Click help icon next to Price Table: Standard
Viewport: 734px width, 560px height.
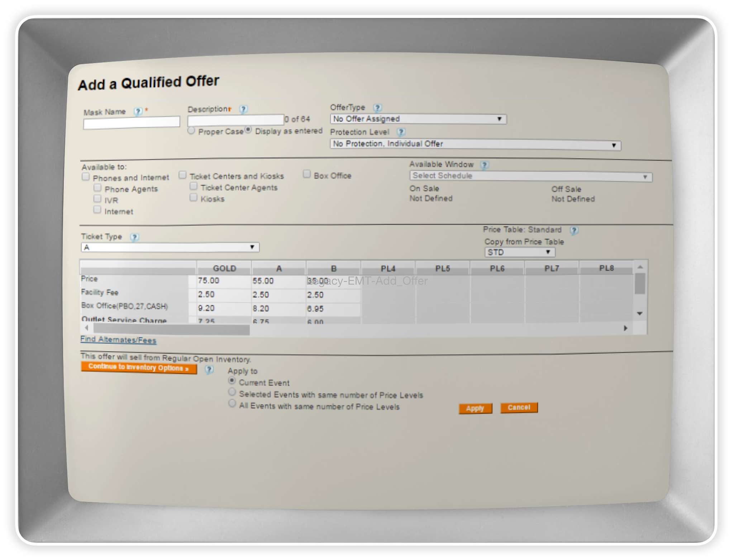574,230
